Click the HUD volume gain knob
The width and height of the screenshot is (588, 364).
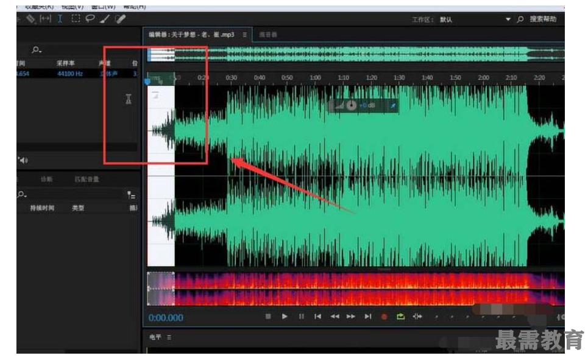tap(352, 105)
